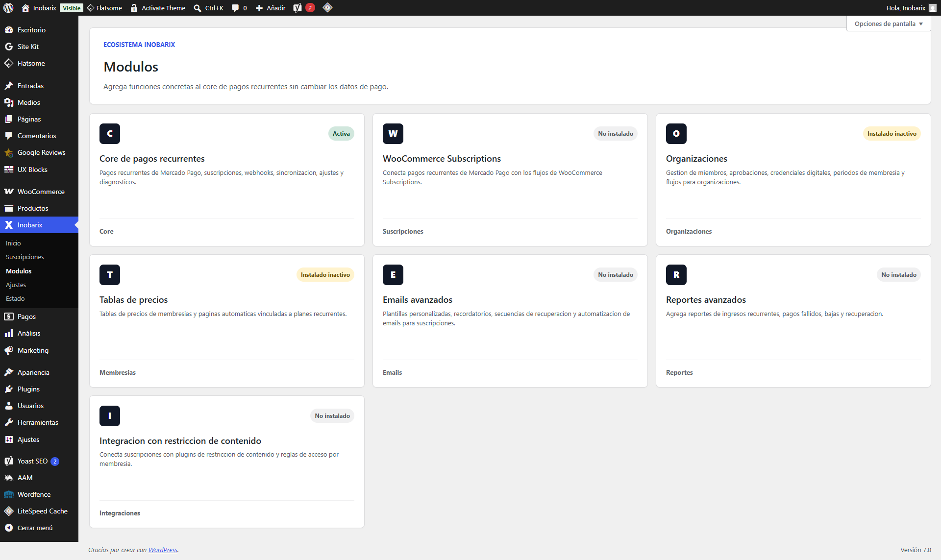Viewport: 941px width, 560px height.
Task: Click the Instalado inactivo badge on Organizaciones
Action: (891, 134)
